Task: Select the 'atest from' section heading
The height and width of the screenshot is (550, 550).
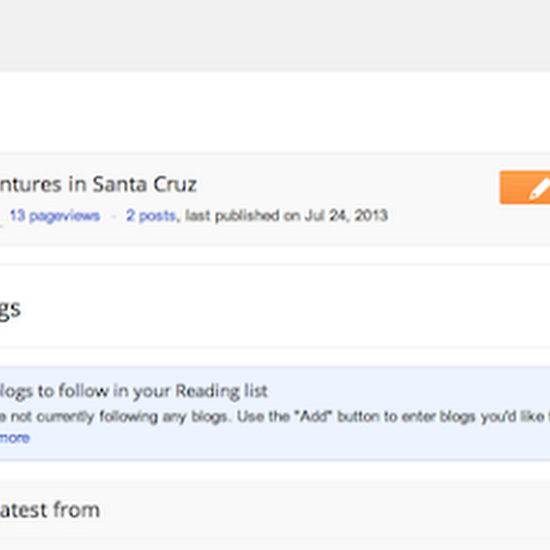Action: [50, 510]
